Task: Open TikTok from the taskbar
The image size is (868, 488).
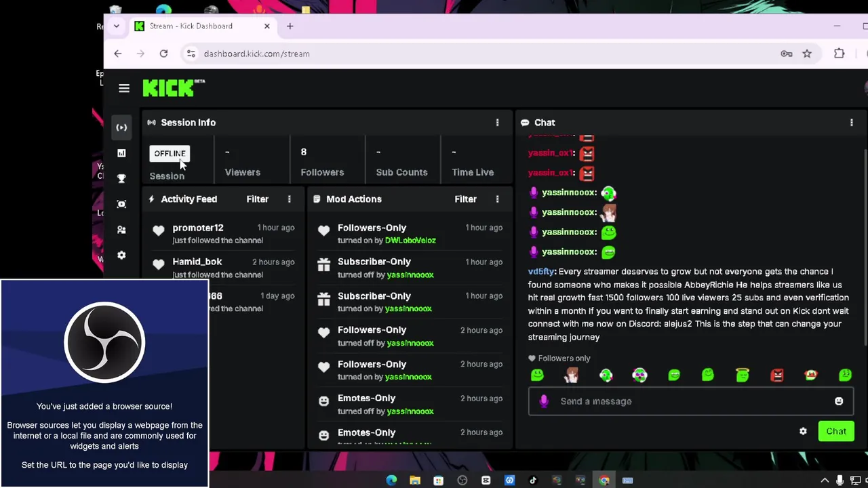Action: click(x=533, y=481)
